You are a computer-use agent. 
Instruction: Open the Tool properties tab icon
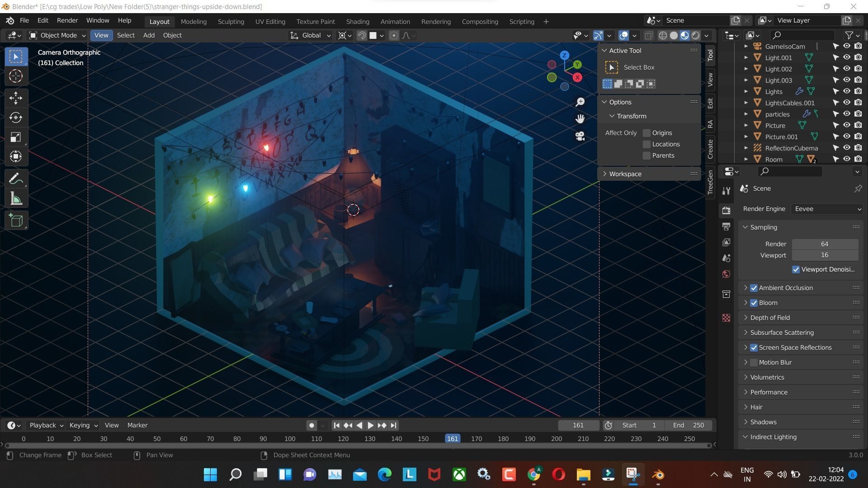tap(726, 191)
